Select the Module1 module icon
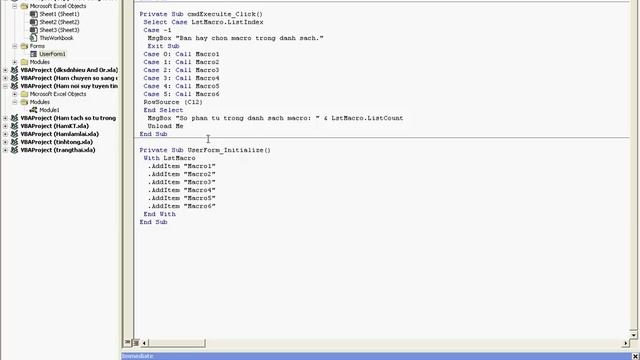 [34, 110]
